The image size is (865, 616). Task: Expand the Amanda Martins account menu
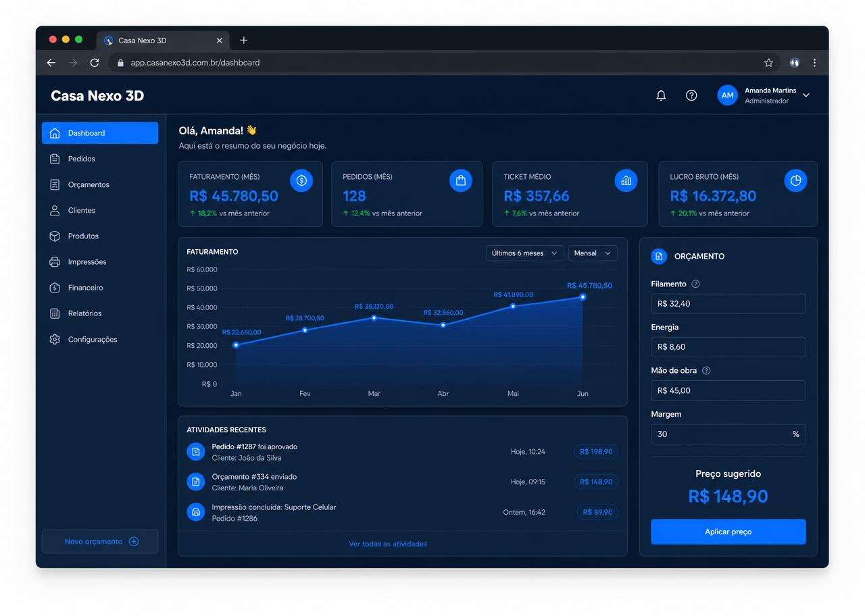point(806,95)
